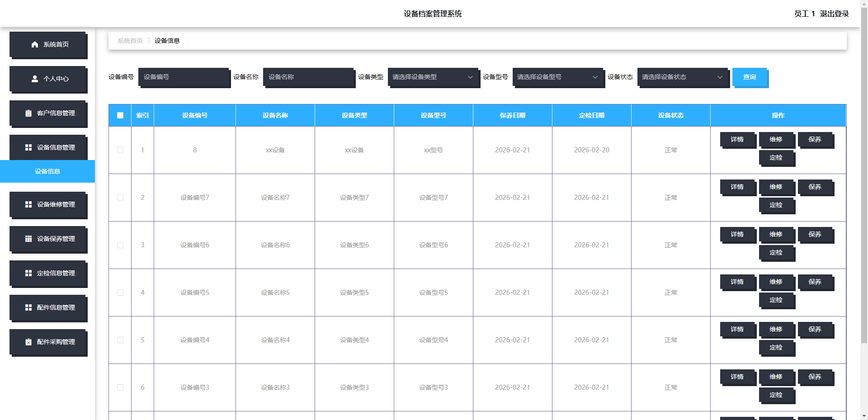
Task: Click the 设备类型6 cell
Action: 354,245
